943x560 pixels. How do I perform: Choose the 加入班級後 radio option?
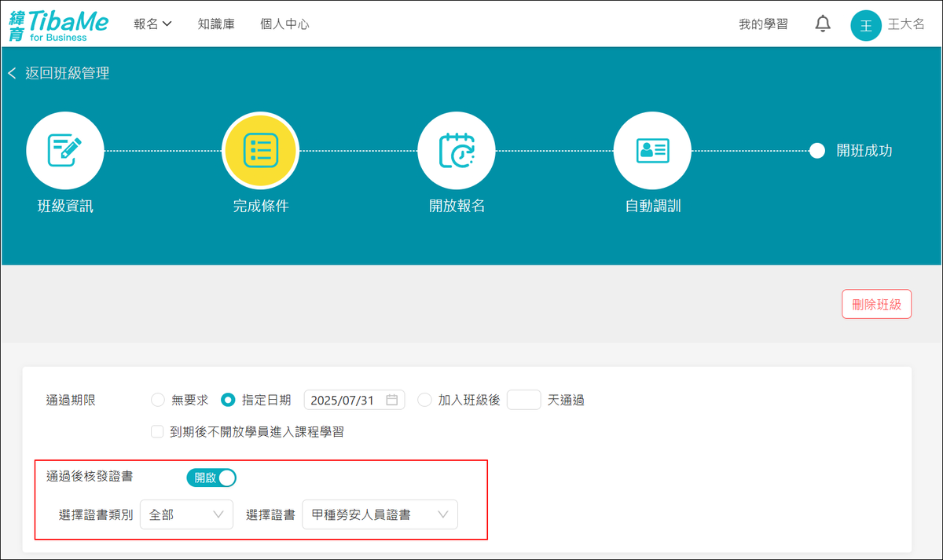tap(425, 400)
